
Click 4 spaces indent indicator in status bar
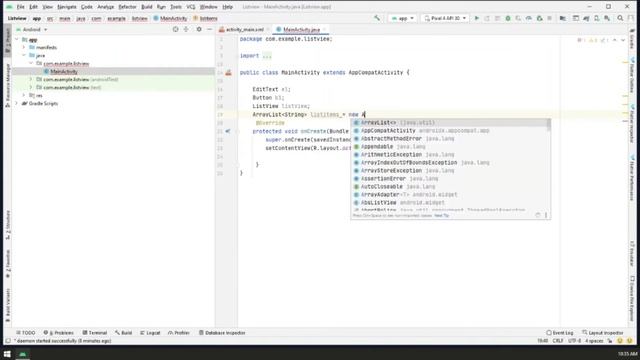(594, 341)
